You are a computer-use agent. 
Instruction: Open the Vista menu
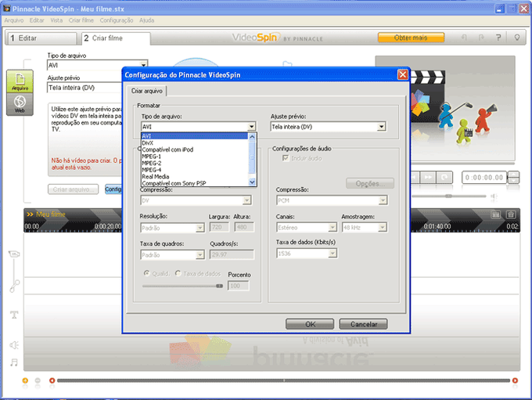click(56, 20)
